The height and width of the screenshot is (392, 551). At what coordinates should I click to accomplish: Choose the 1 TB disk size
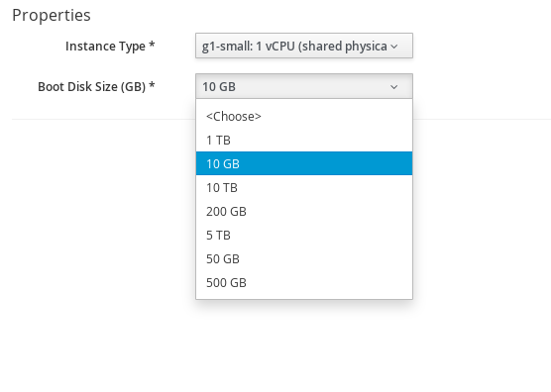tap(304, 140)
